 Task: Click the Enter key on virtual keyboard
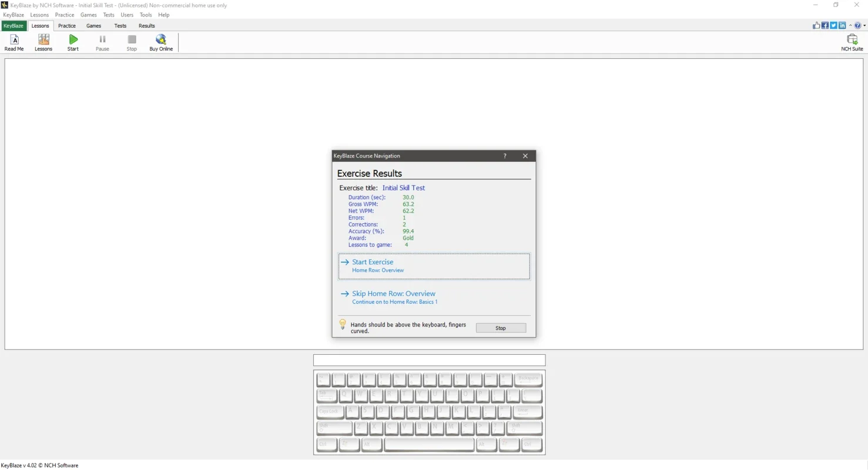tap(528, 412)
